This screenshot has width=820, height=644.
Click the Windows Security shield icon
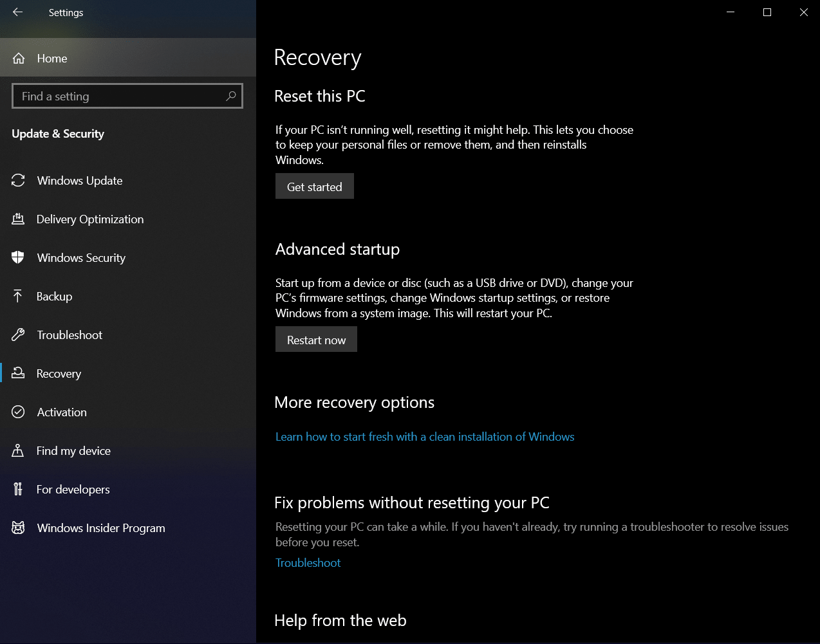18,258
